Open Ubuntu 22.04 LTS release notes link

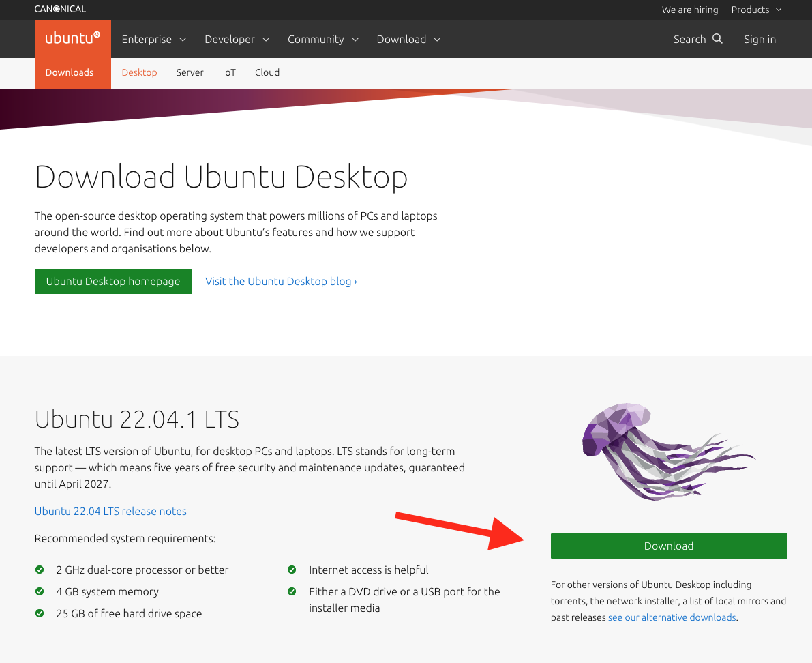click(110, 511)
